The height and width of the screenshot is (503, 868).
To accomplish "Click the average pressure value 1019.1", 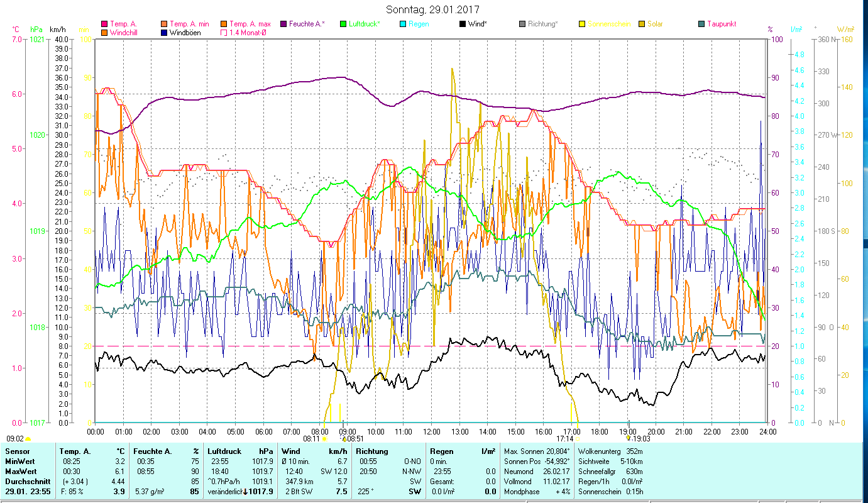I will (261, 481).
